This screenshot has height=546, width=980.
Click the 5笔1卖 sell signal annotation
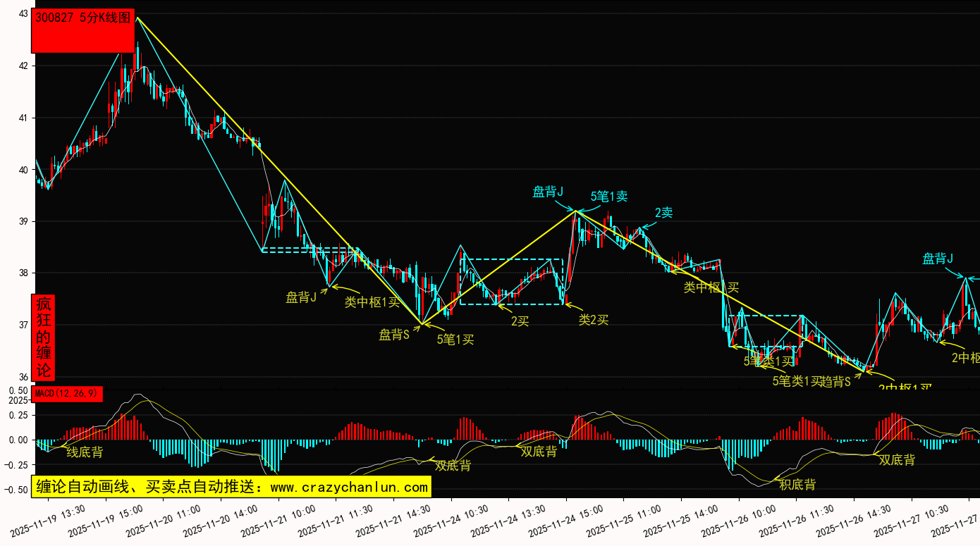pyautogui.click(x=609, y=197)
